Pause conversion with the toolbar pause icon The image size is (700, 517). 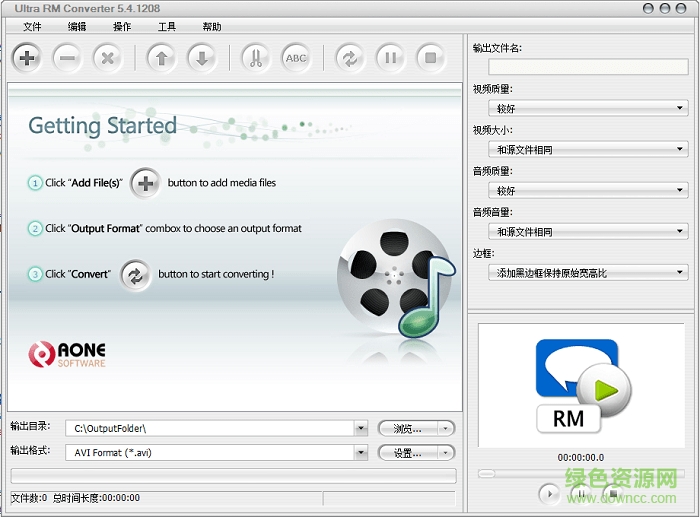pyautogui.click(x=390, y=58)
